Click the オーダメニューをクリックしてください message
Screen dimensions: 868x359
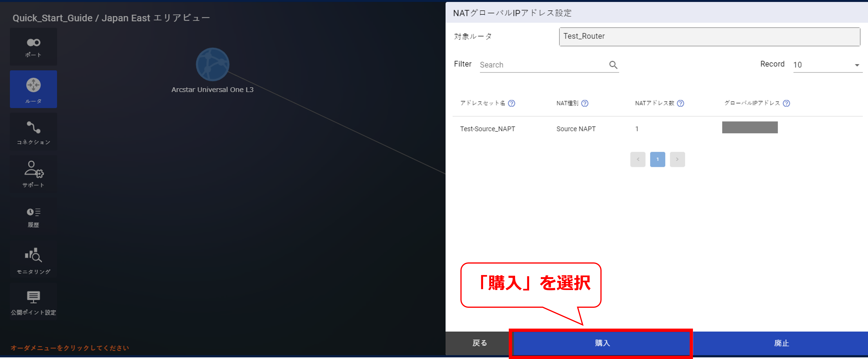pos(70,348)
